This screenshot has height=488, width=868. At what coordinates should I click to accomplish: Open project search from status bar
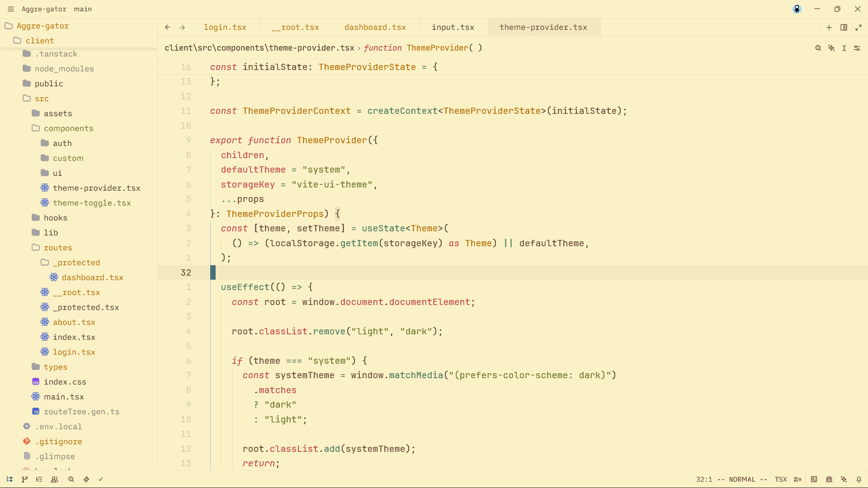coord(71,479)
